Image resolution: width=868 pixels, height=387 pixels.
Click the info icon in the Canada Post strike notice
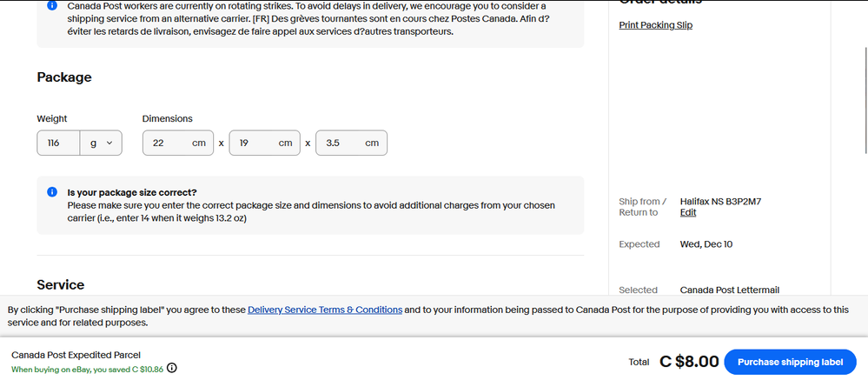(x=52, y=6)
